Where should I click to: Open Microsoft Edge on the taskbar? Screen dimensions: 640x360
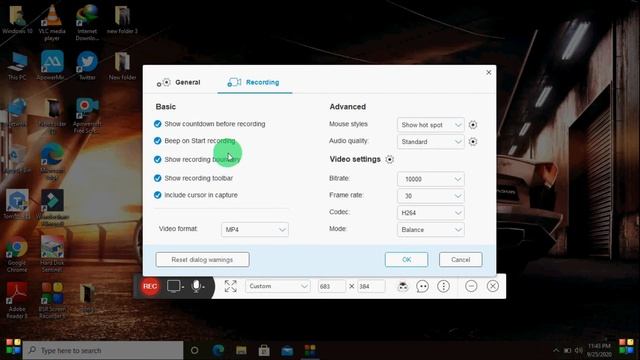(x=218, y=350)
